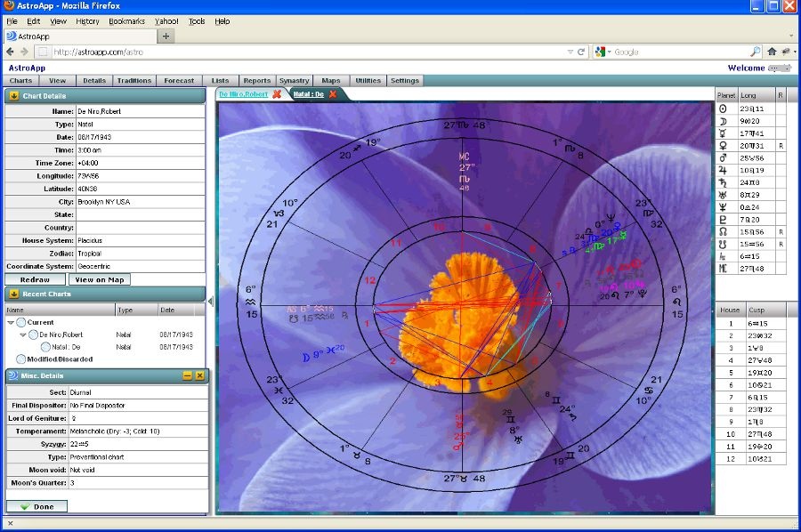Go to the Firefox home page icon
This screenshot has width=801, height=532.
tap(772, 52)
